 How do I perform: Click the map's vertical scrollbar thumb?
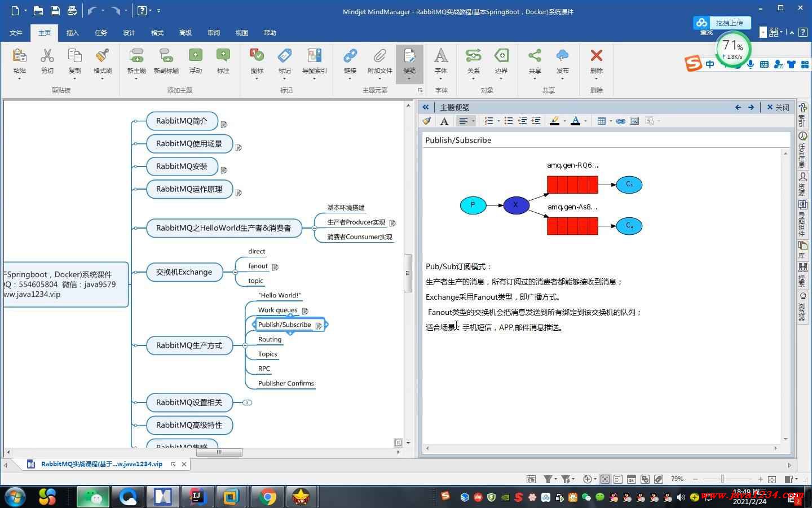[408, 273]
